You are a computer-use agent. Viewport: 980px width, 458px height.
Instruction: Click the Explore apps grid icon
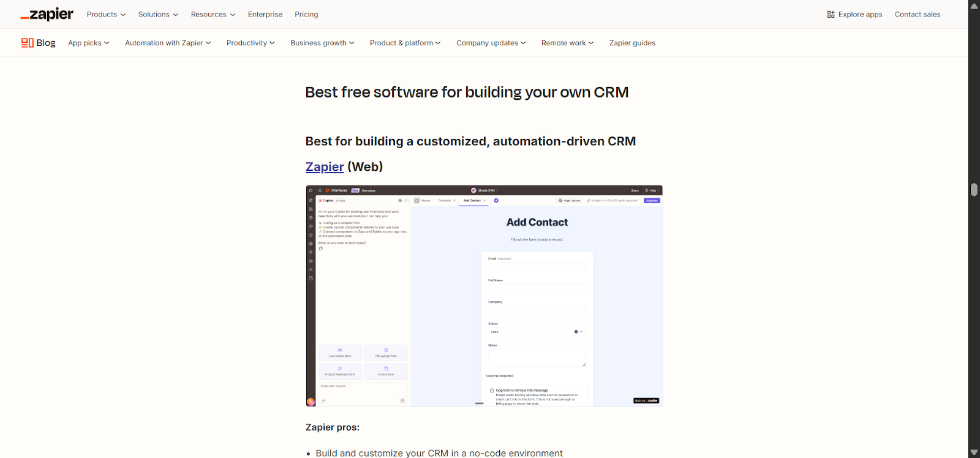pos(831,14)
